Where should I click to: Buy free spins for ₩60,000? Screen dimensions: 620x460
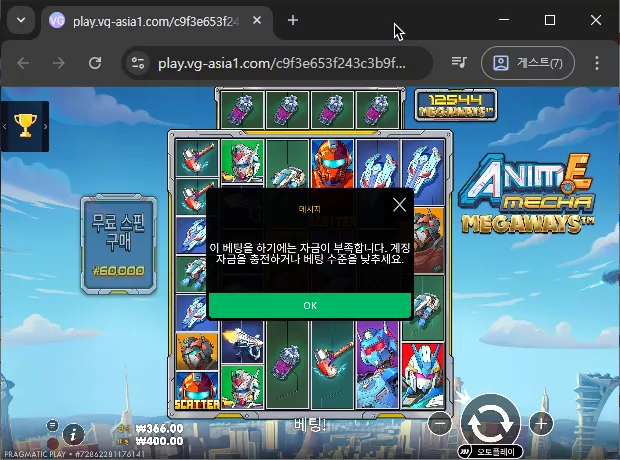coord(119,244)
